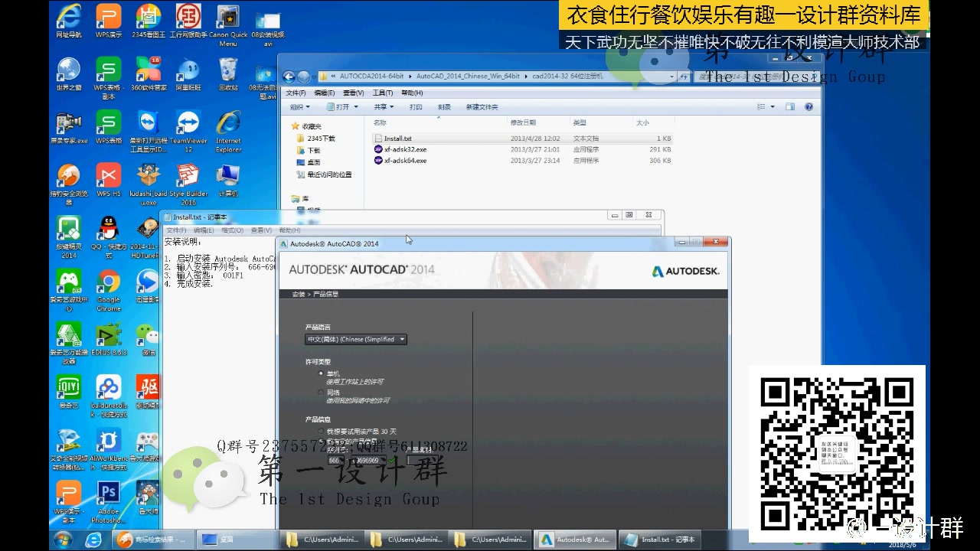Open the WPS H5 desktop icon
Screen dimensions: 980x551
click(x=109, y=181)
